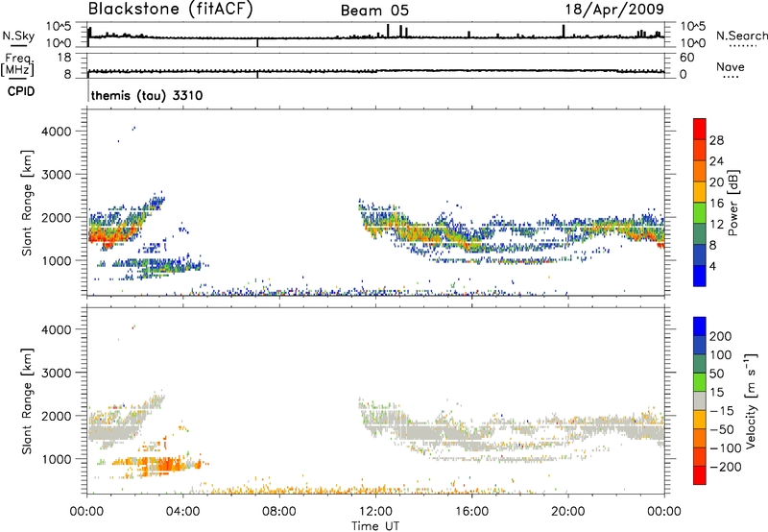The height and width of the screenshot is (532, 768).
Task: Click the 'N.Sky' legend label
Action: point(18,36)
